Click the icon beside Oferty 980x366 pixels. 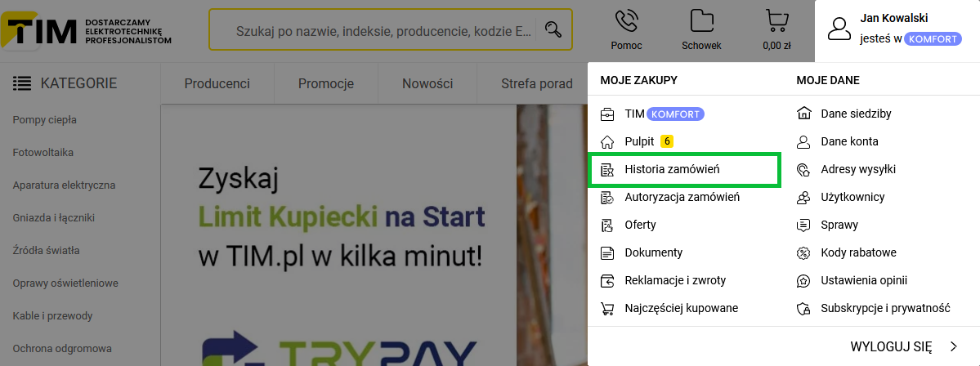coord(606,225)
